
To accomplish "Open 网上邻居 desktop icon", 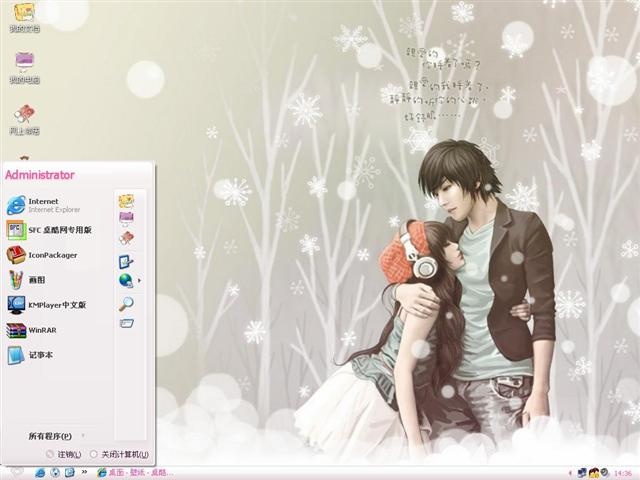I will (x=24, y=118).
